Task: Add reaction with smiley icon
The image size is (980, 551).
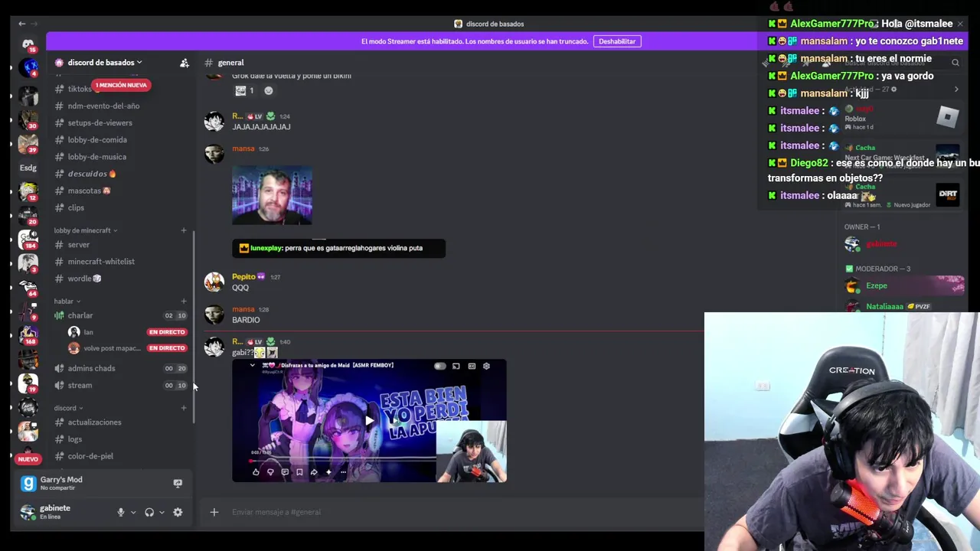Action: [268, 90]
